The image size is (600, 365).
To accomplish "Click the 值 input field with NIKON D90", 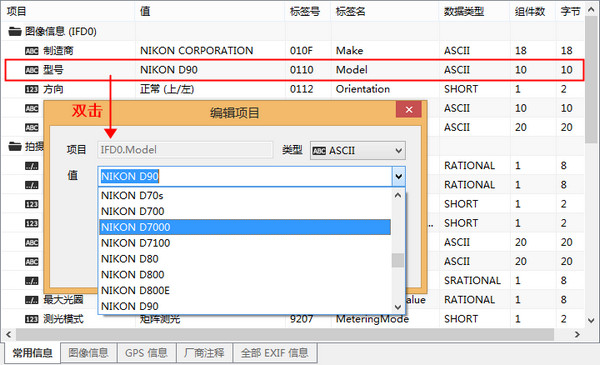I will point(245,177).
